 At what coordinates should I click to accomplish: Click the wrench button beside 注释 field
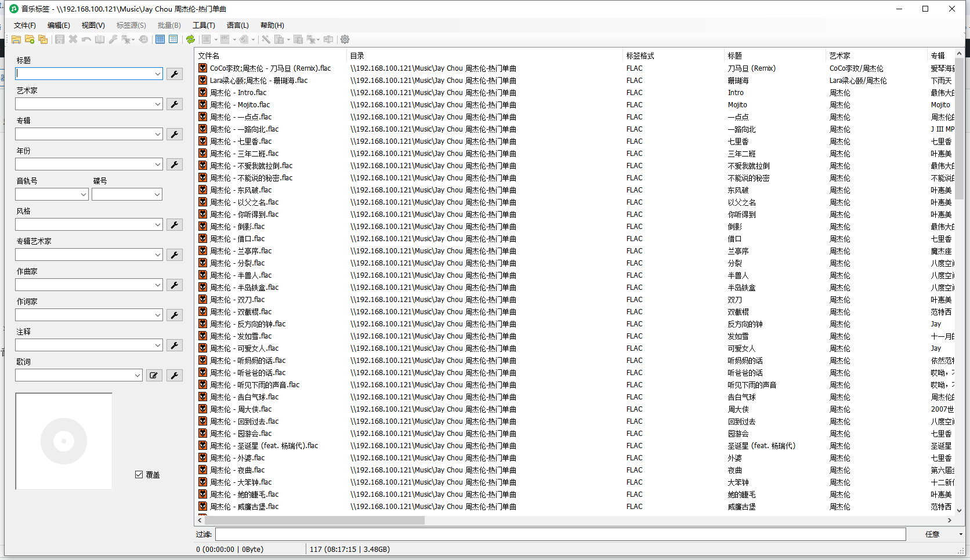click(175, 345)
